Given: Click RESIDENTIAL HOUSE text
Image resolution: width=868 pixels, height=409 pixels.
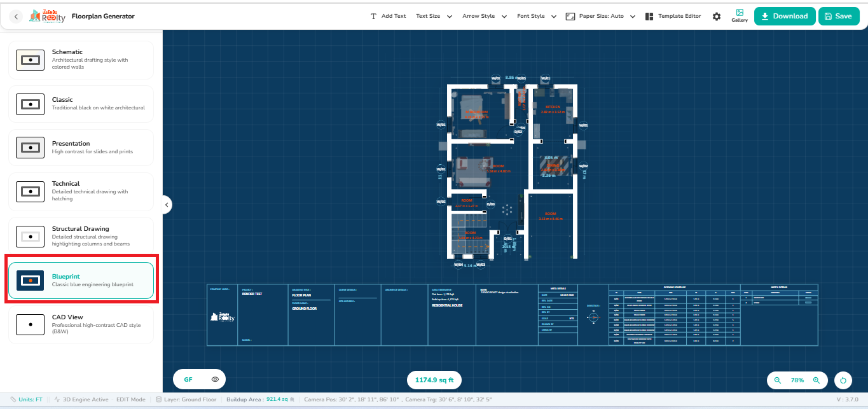Looking at the screenshot, I should (447, 305).
